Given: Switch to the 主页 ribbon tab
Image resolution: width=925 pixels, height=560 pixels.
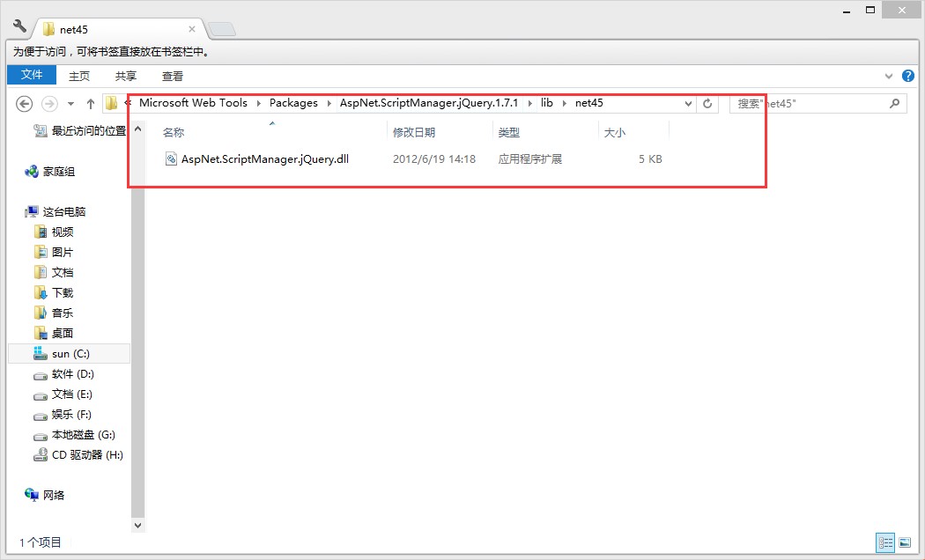Looking at the screenshot, I should (x=79, y=76).
